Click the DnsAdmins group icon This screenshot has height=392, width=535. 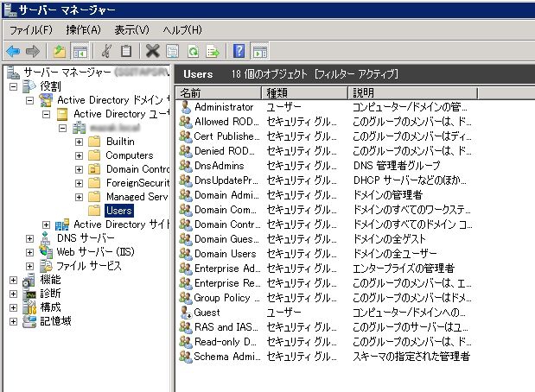(186, 166)
